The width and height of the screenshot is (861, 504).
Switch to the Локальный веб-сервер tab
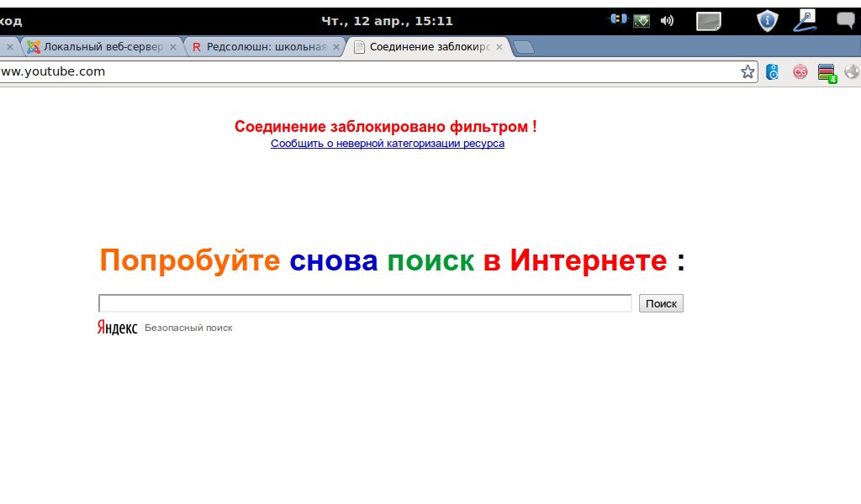[103, 47]
